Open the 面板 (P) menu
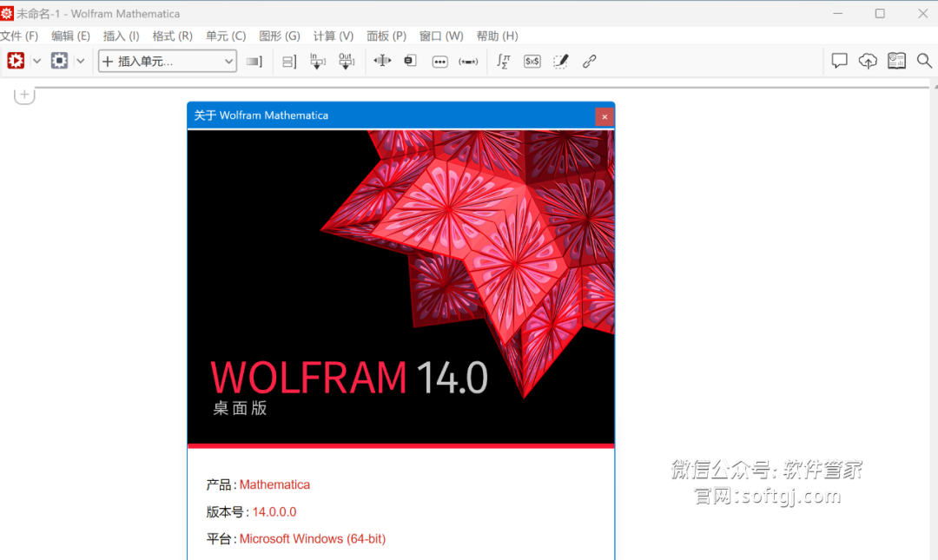Image resolution: width=938 pixels, height=560 pixels. (x=386, y=36)
